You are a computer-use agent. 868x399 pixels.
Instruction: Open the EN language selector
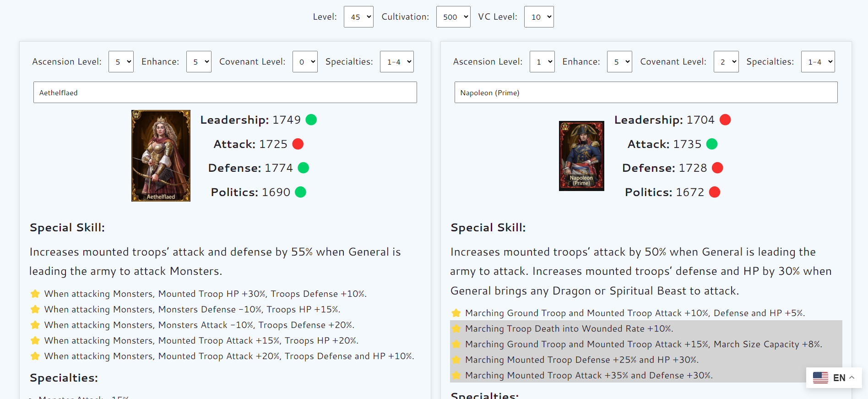[834, 377]
